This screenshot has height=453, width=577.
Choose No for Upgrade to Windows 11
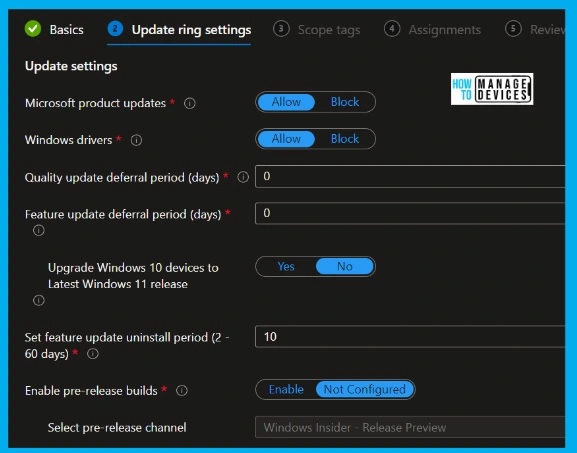click(x=345, y=266)
